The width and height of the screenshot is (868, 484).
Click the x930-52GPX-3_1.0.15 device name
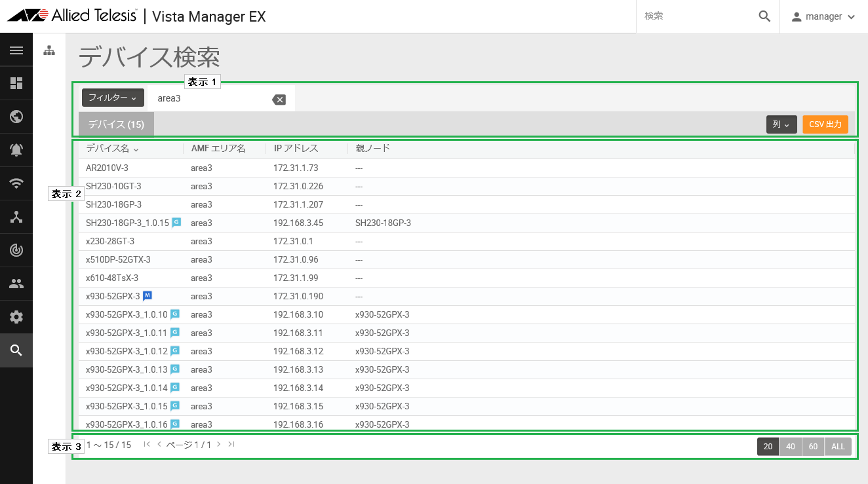(127, 406)
